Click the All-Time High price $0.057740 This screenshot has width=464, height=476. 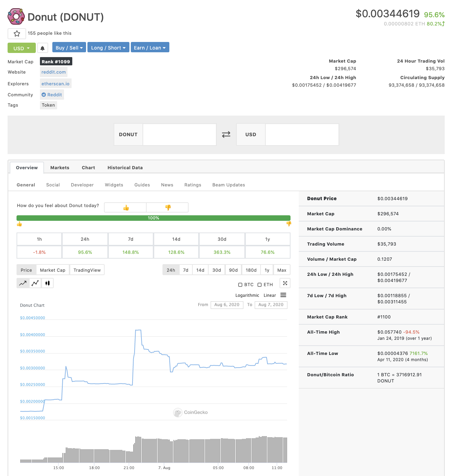coord(389,332)
